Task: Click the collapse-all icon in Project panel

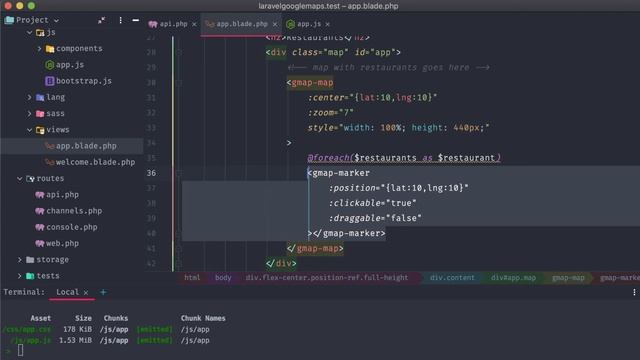Action: click(x=101, y=20)
